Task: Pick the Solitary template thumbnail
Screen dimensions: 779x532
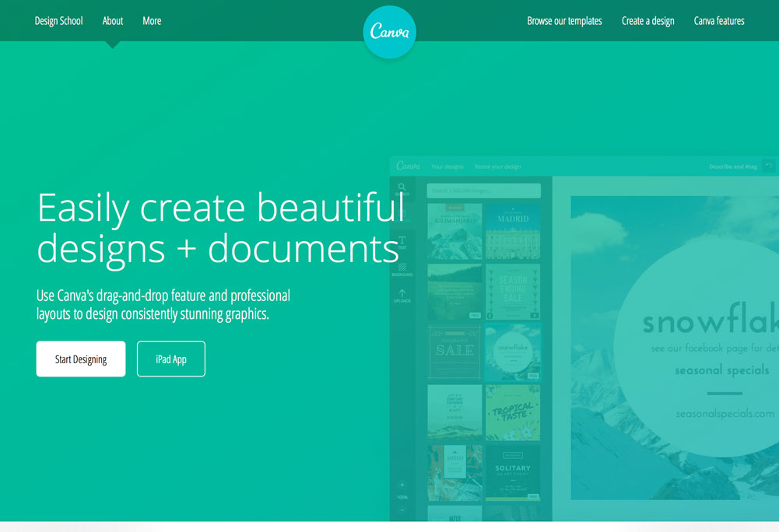Action: point(513,473)
